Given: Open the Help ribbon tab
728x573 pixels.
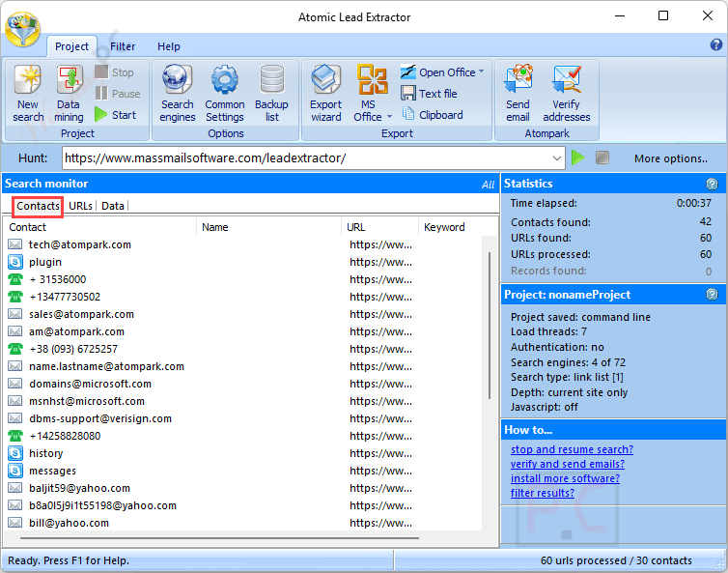Looking at the screenshot, I should click(x=169, y=46).
